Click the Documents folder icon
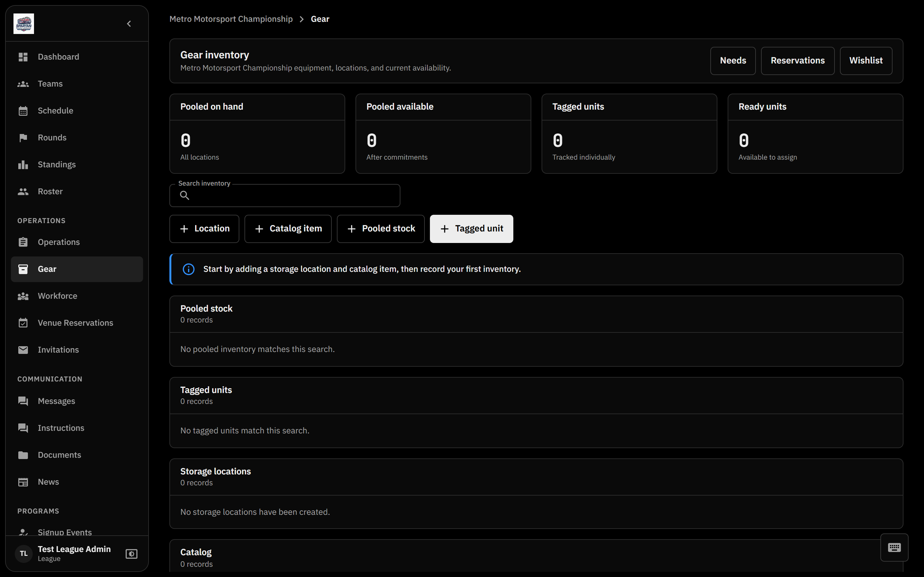This screenshot has height=577, width=924. pos(23,455)
